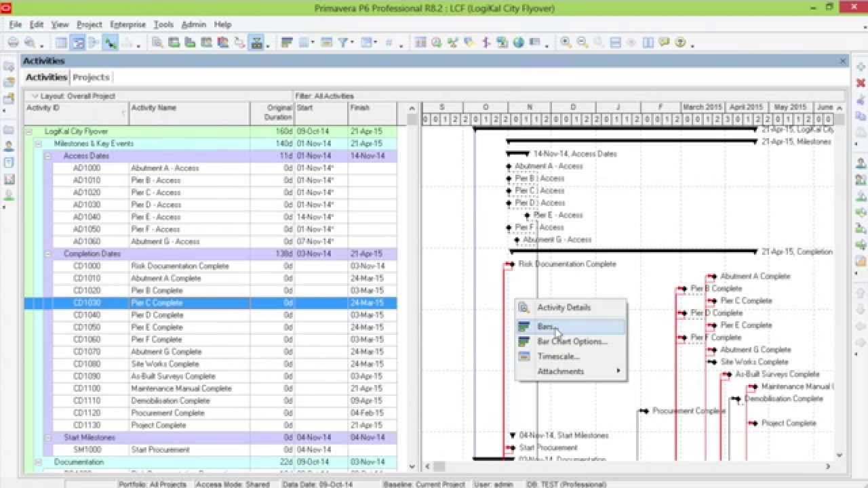868x488 pixels.
Task: Select the CD1130 Project Complete row
Action: pos(211,426)
